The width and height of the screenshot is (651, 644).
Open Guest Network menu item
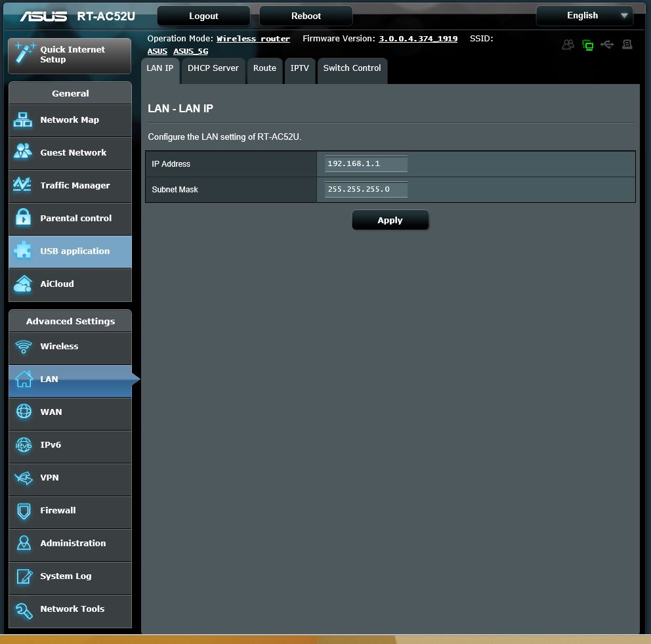tap(70, 153)
